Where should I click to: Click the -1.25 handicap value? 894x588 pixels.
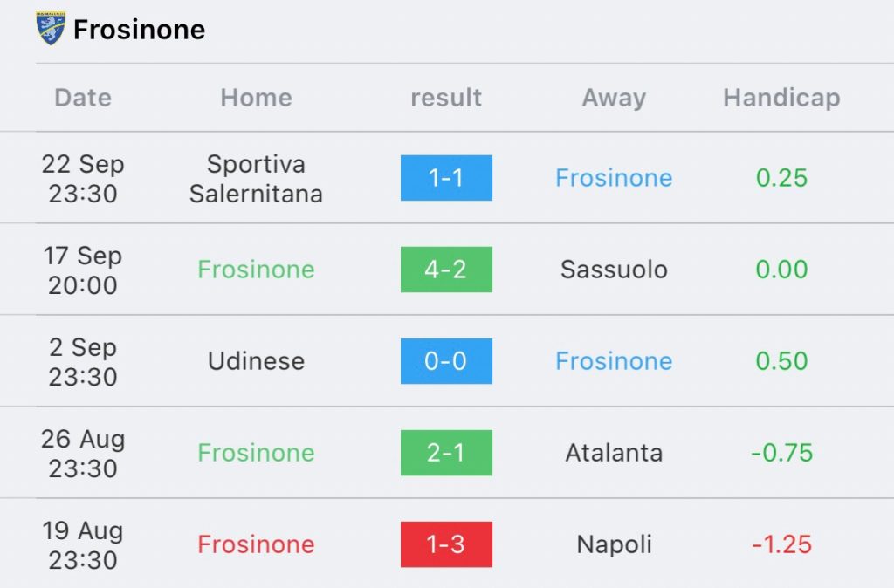tap(781, 544)
